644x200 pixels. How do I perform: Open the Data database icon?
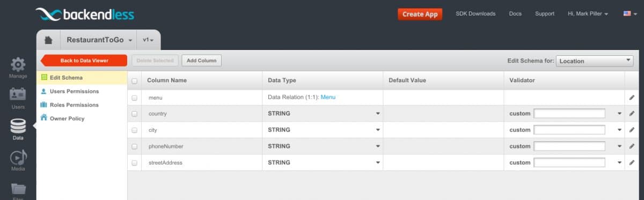pyautogui.click(x=18, y=129)
